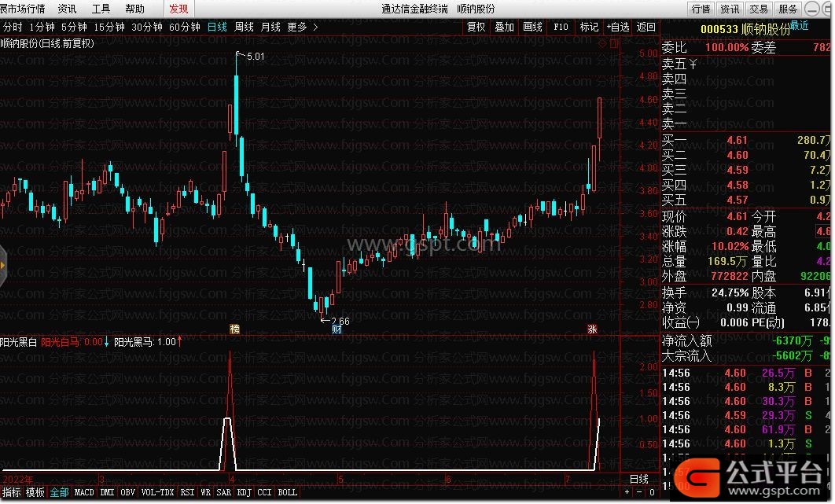Switch indicator to OBV
This screenshot has width=835, height=504.
(128, 492)
